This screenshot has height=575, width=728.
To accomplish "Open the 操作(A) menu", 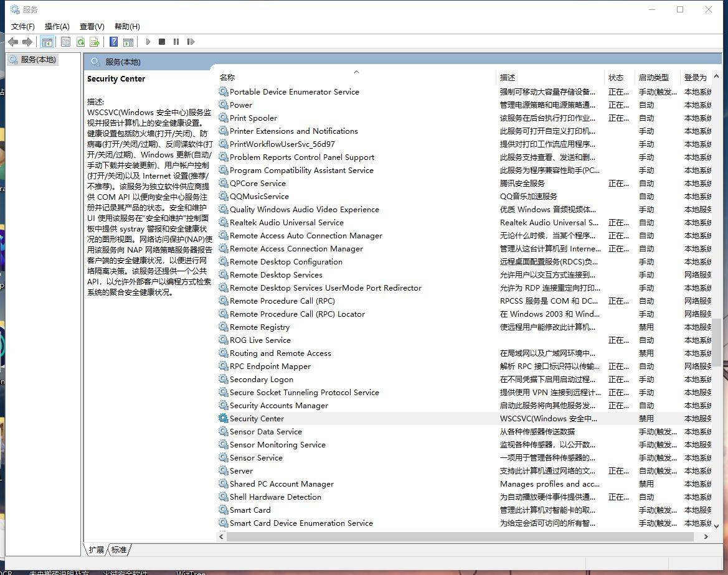I will pos(57,26).
